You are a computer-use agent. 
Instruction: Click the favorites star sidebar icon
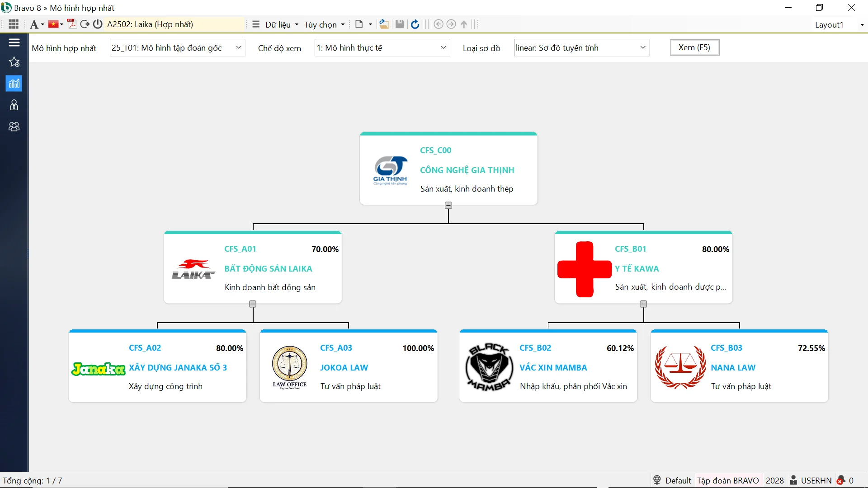pos(14,62)
